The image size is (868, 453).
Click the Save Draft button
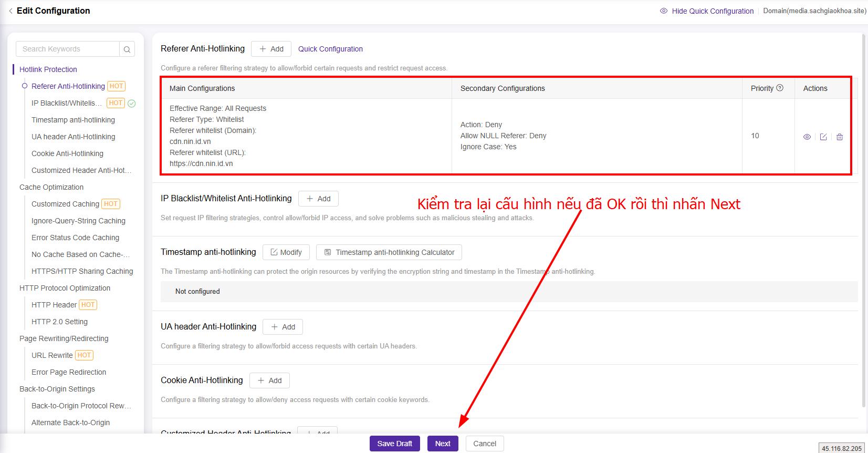394,444
